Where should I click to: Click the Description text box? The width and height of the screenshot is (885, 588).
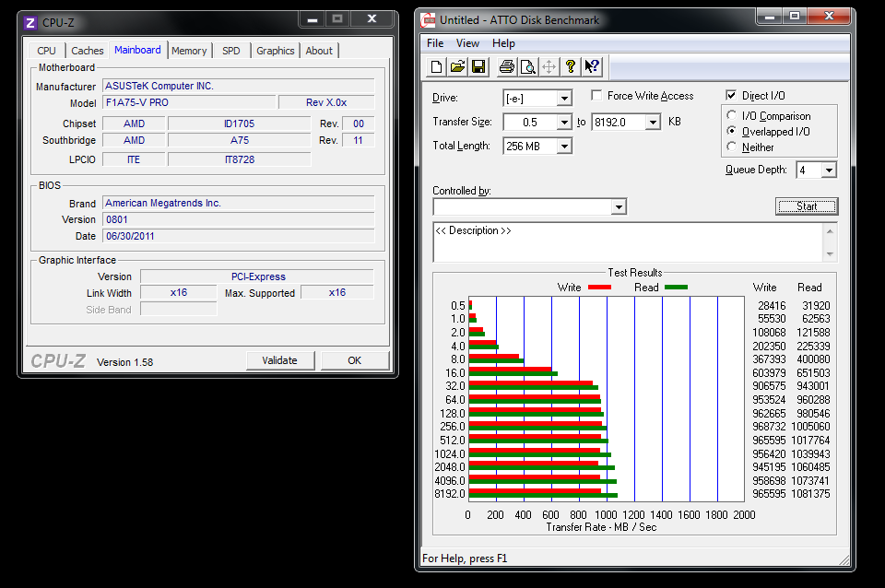point(629,242)
